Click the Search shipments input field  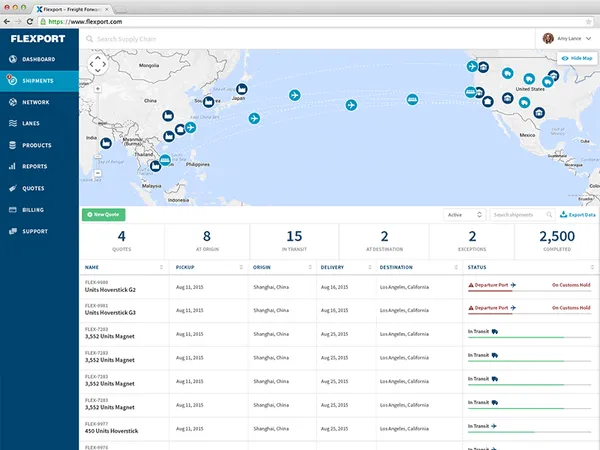click(522, 215)
